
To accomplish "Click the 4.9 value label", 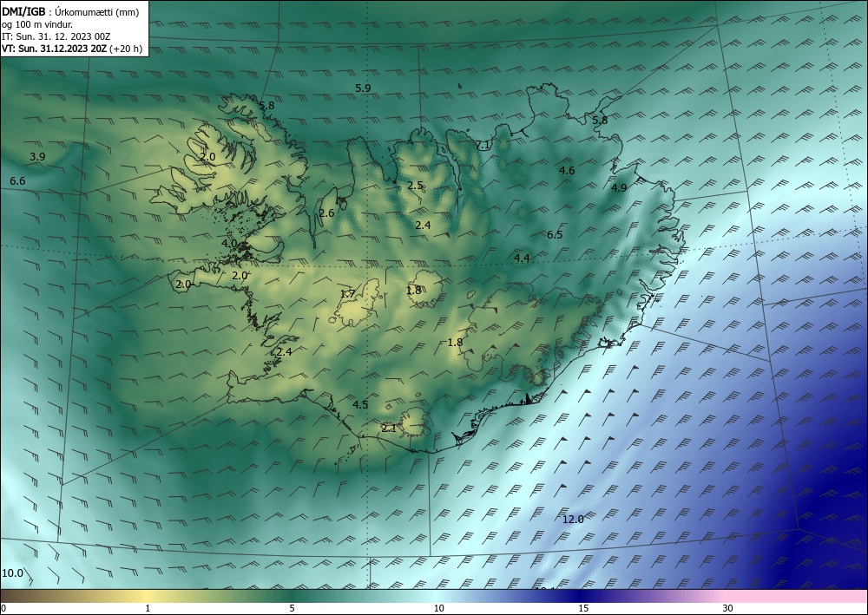I will point(619,188).
